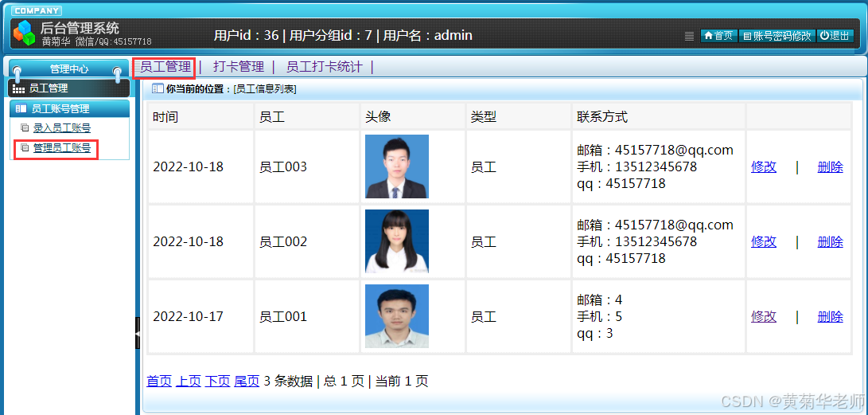
Task: Click 删除 for 员工001
Action: 830,316
